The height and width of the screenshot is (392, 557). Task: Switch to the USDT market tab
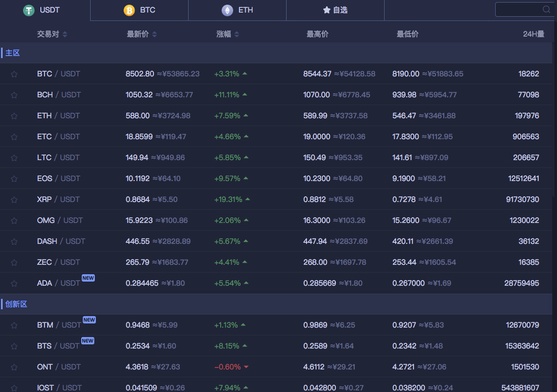tap(45, 10)
